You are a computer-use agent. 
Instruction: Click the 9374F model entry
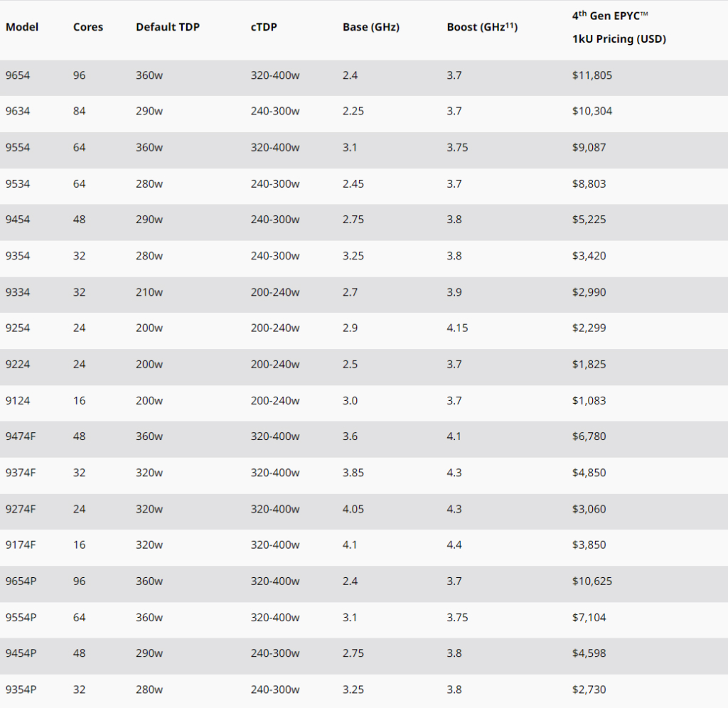(x=21, y=472)
